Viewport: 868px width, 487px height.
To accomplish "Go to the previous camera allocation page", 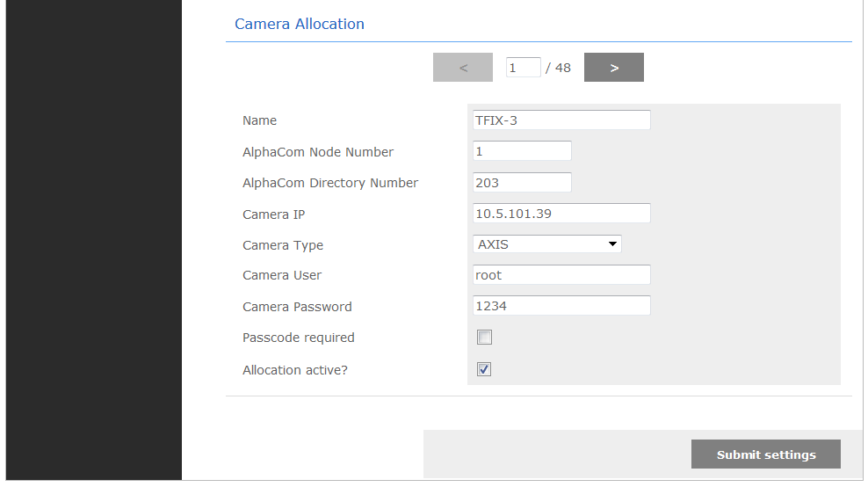I will (x=463, y=68).
